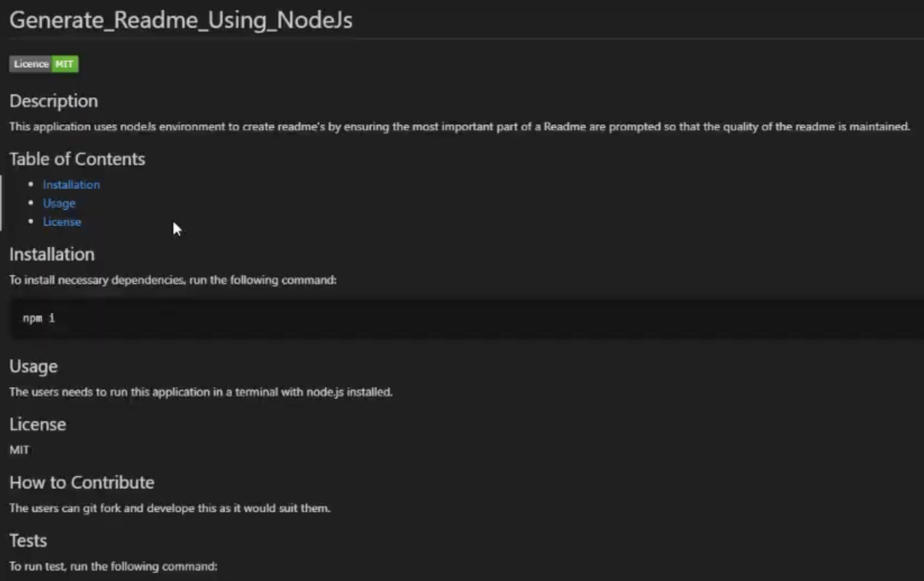Click the sentence about running in a terminal
The height and width of the screenshot is (581, 924).
[x=201, y=392]
